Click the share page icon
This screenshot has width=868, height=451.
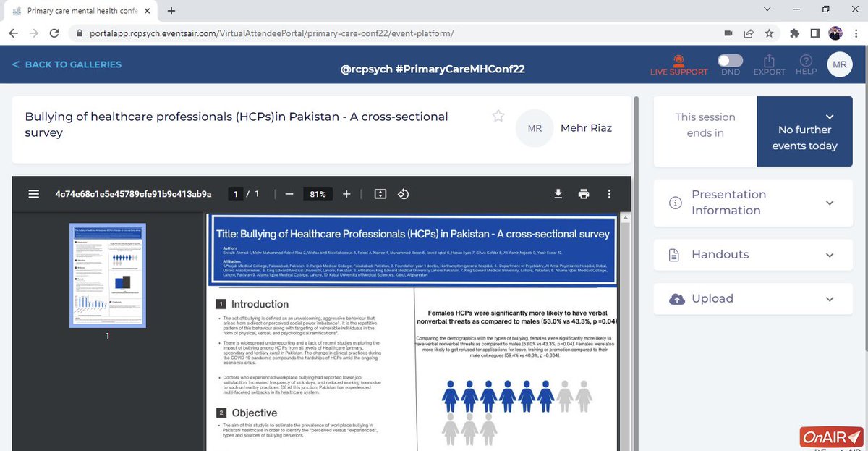tap(749, 33)
